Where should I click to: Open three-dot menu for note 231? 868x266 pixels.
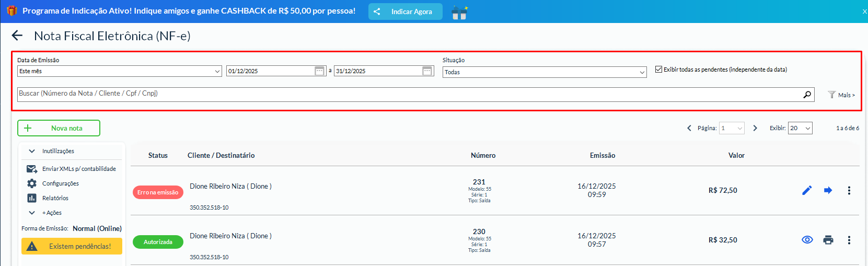[x=849, y=190]
